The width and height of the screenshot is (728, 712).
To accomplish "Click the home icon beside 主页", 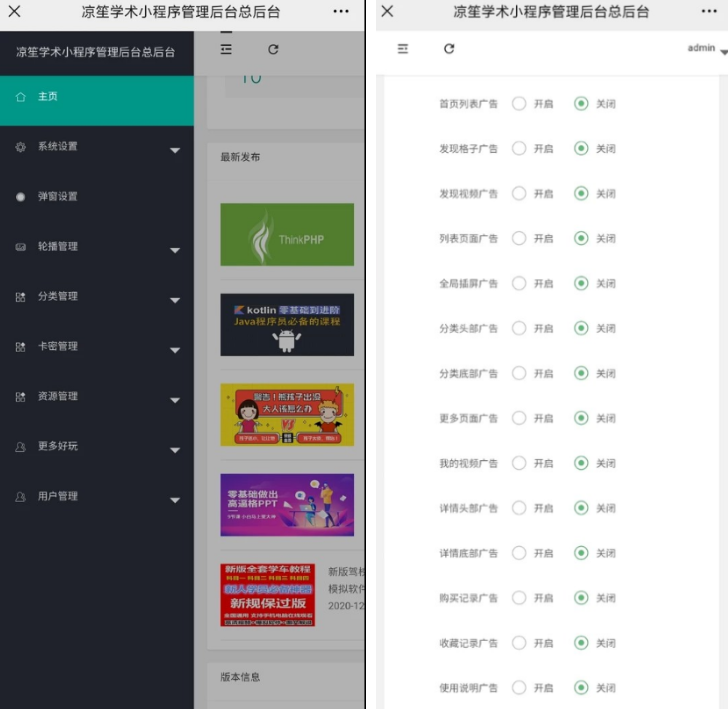I will pos(21,97).
